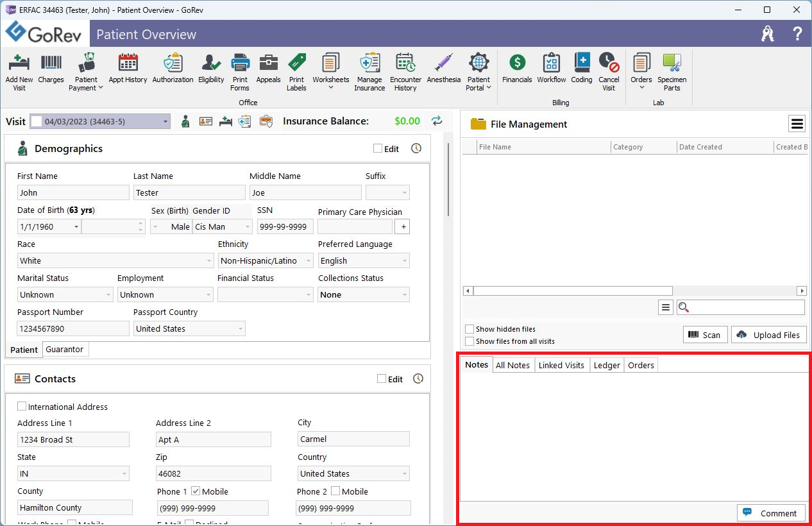Check Show hidden files
The image size is (812, 526).
pos(469,329)
